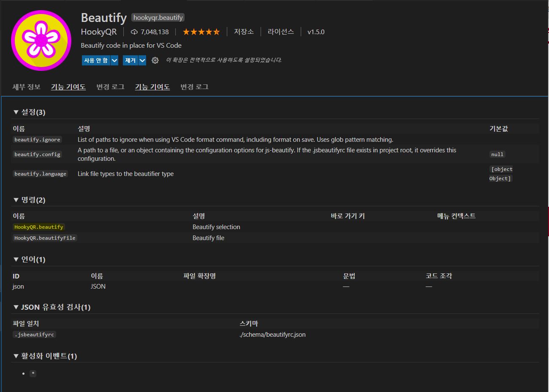Click the .jsbeautifyrc file match entry
The width and height of the screenshot is (549, 392).
pyautogui.click(x=34, y=335)
